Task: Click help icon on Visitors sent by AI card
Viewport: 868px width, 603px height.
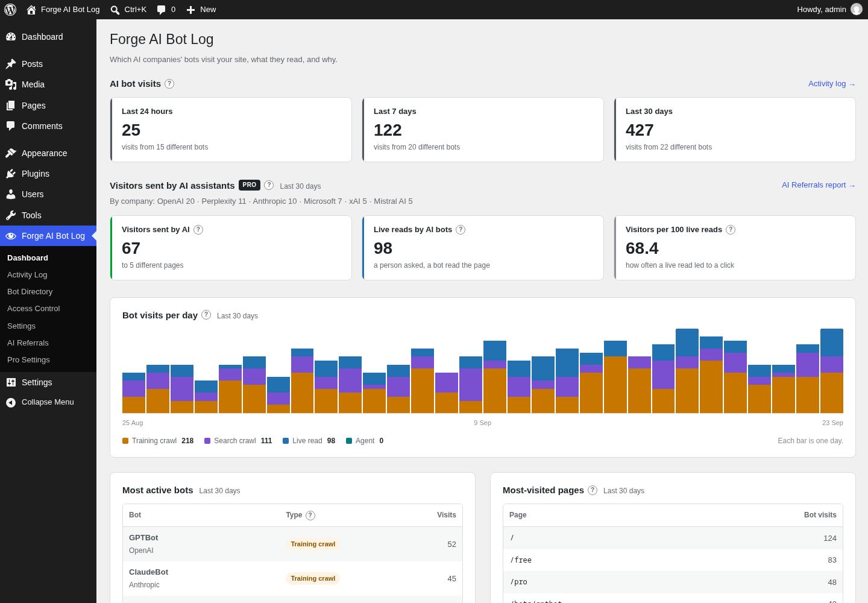Action: pyautogui.click(x=198, y=230)
